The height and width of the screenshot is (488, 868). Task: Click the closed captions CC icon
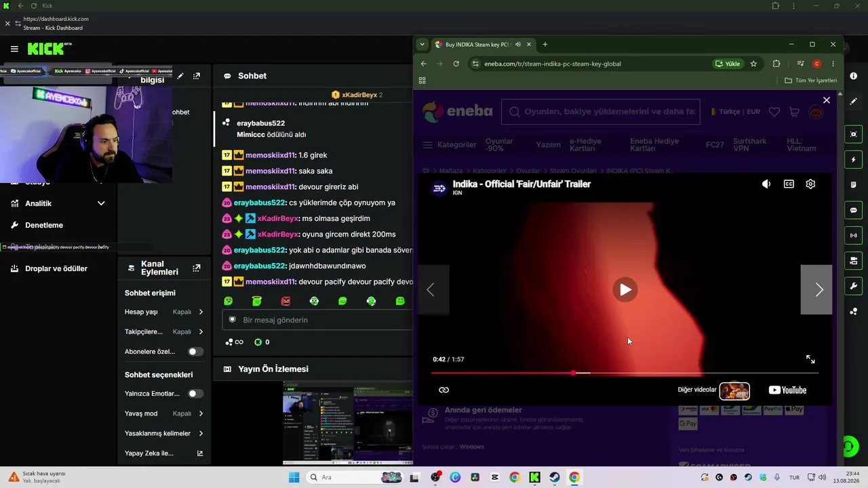(x=789, y=184)
